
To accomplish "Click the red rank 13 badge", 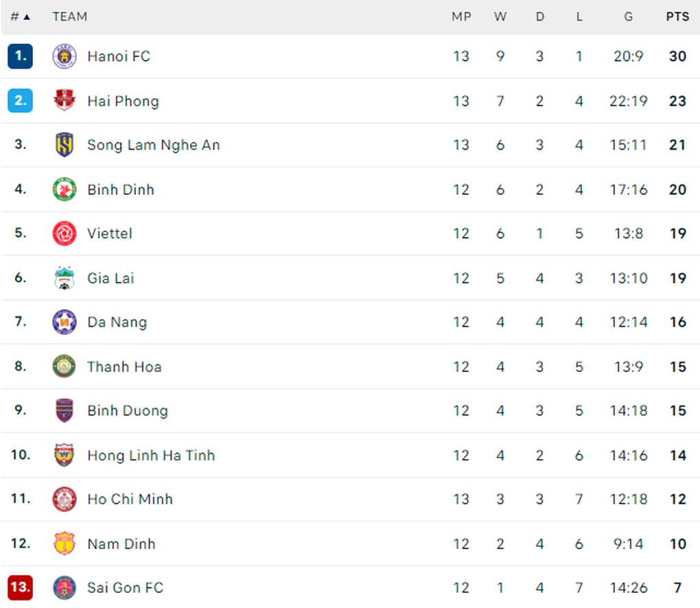I will coord(20,587).
